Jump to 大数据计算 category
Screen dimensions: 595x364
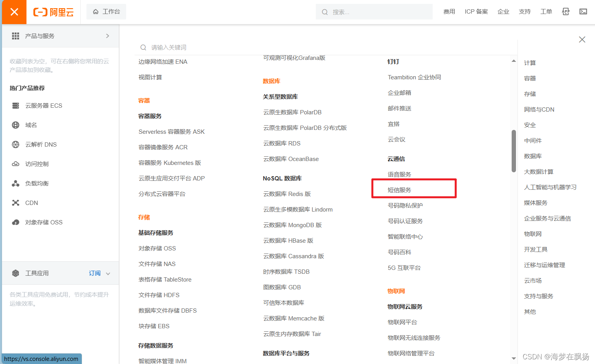pos(539,171)
